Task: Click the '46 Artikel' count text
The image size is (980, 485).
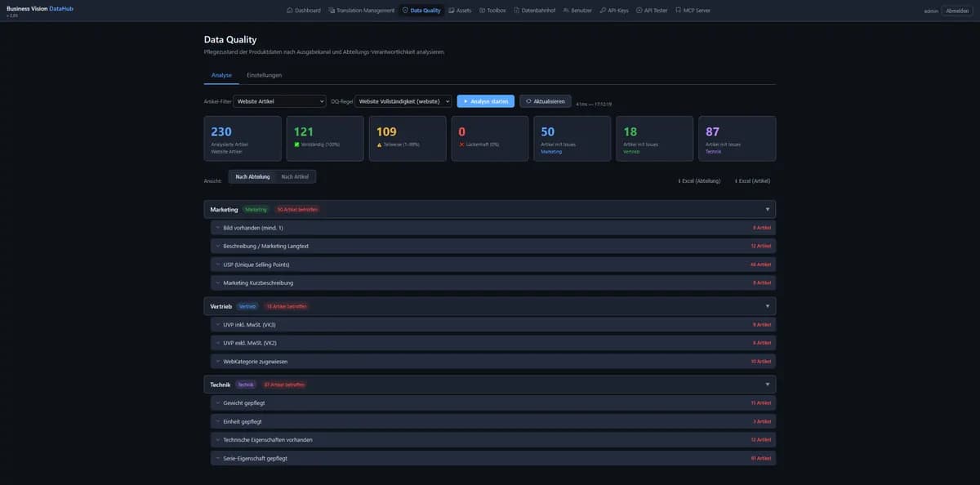Action: pyautogui.click(x=760, y=265)
